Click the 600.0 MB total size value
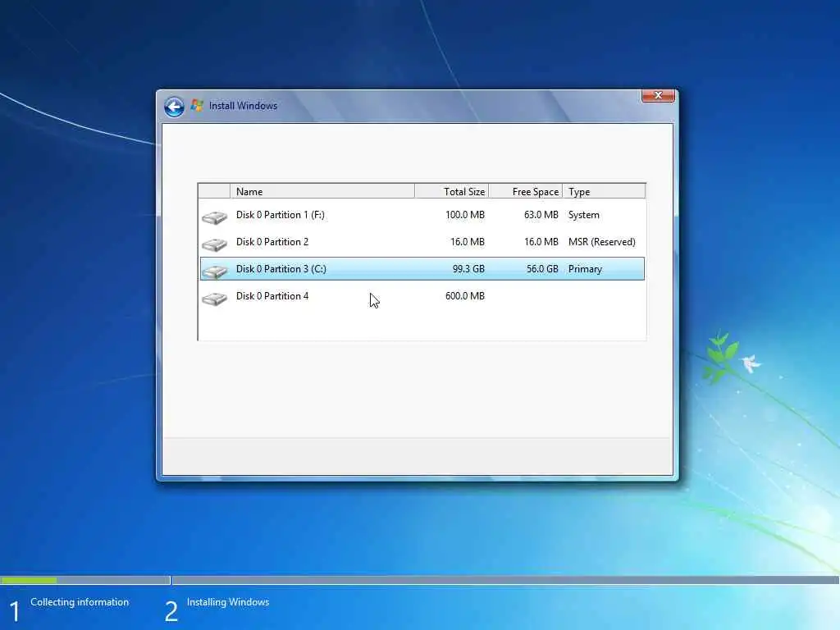The image size is (840, 630). pyautogui.click(x=464, y=295)
